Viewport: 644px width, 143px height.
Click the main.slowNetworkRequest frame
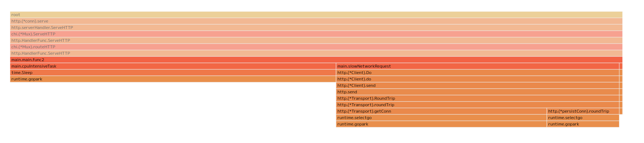coord(478,66)
